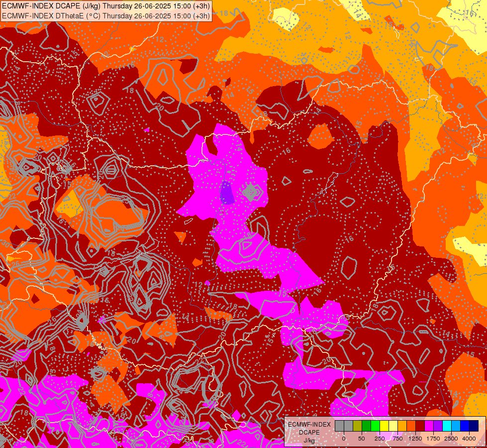
Task: Choose the red-orange legend swatch
Action: pos(411,426)
